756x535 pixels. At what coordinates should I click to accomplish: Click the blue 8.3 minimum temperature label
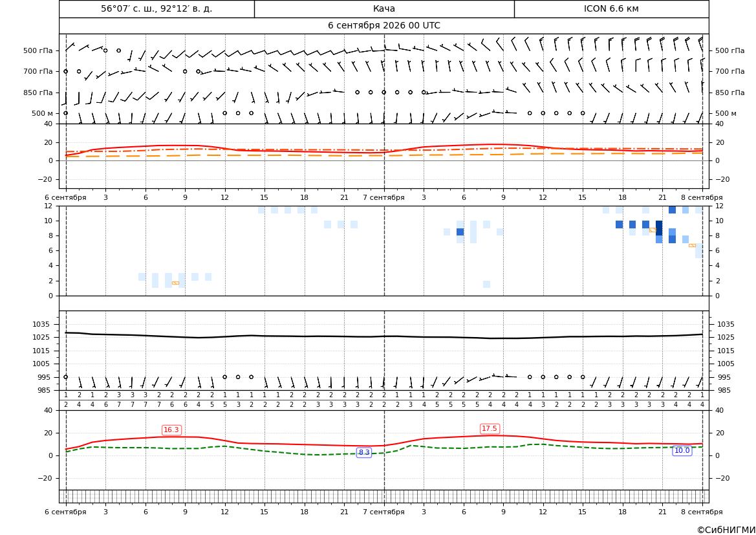[x=364, y=452]
